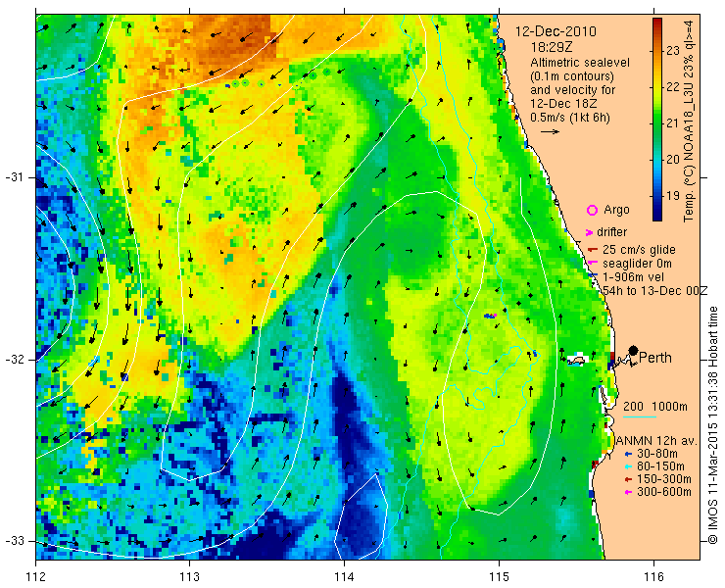Click the cyan 80-150m ANMN arrow symbol

[x=628, y=466]
